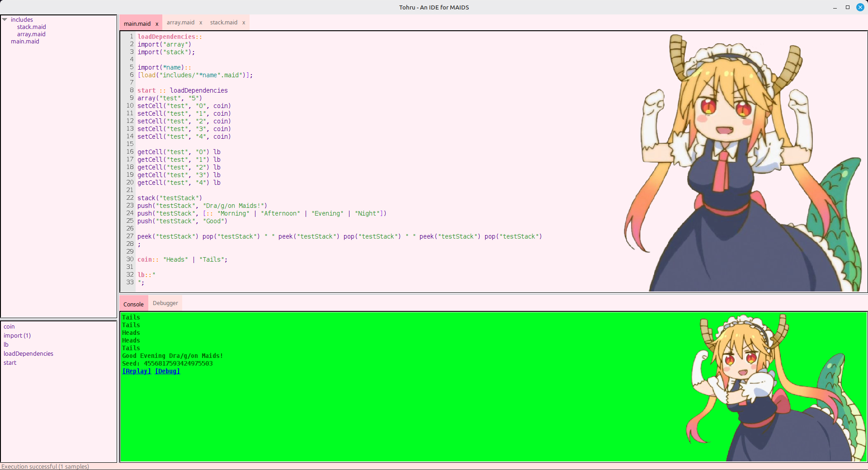This screenshot has width=868, height=470.
Task: Click the lb:: definition on line 32
Action: 146,275
